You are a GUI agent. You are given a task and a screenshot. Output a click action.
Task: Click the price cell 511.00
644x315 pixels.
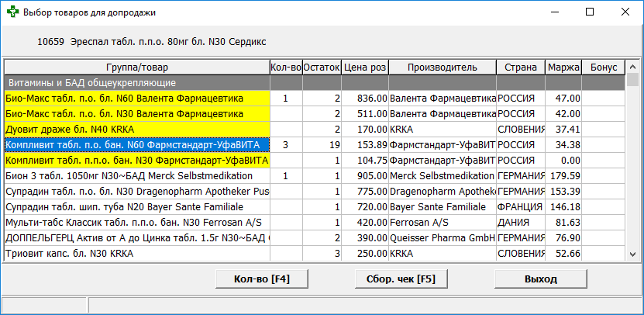point(365,114)
